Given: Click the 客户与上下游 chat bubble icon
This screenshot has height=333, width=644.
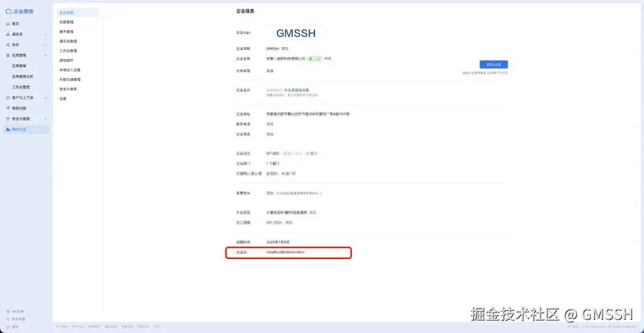Looking at the screenshot, I should click(x=8, y=97).
